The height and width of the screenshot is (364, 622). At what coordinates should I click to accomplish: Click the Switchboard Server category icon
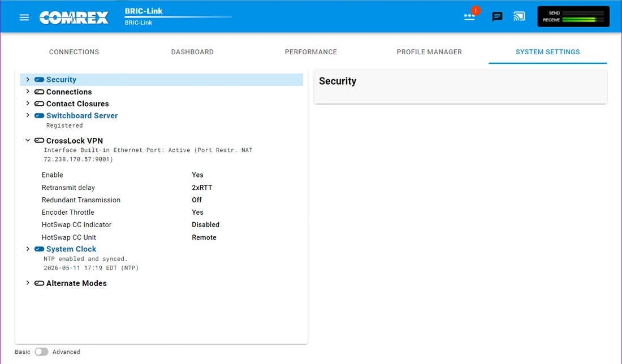pyautogui.click(x=39, y=116)
